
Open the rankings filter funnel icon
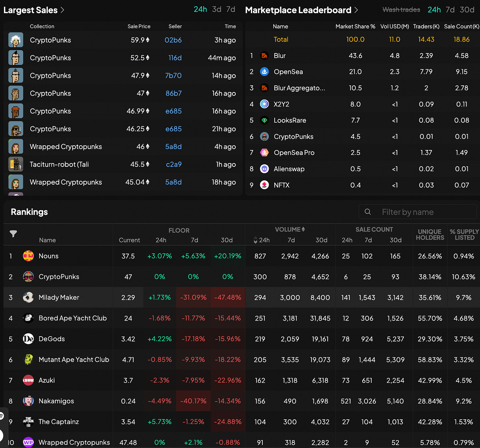(x=13, y=234)
